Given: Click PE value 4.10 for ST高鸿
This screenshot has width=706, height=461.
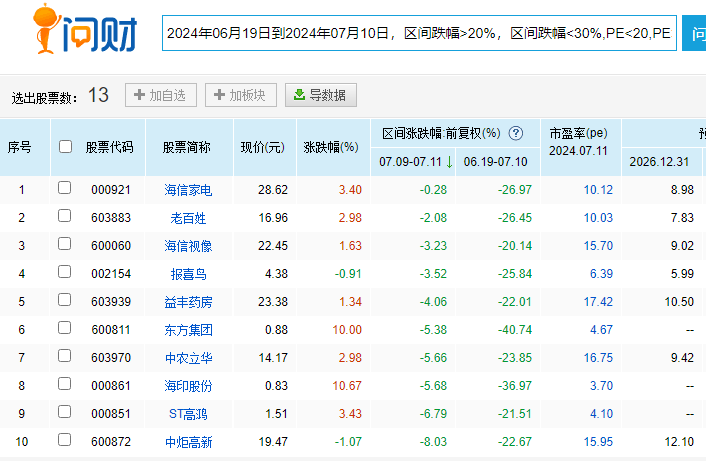Looking at the screenshot, I should pos(601,413).
